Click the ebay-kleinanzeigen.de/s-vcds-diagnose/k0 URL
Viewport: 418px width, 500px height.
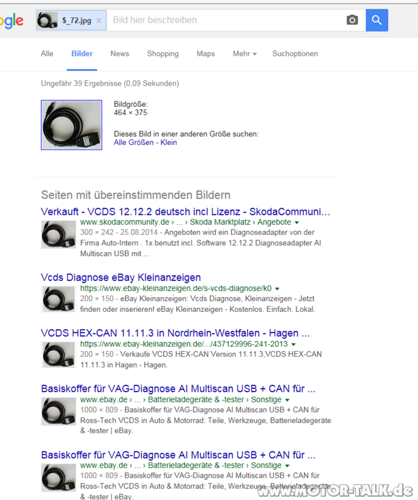(x=176, y=288)
